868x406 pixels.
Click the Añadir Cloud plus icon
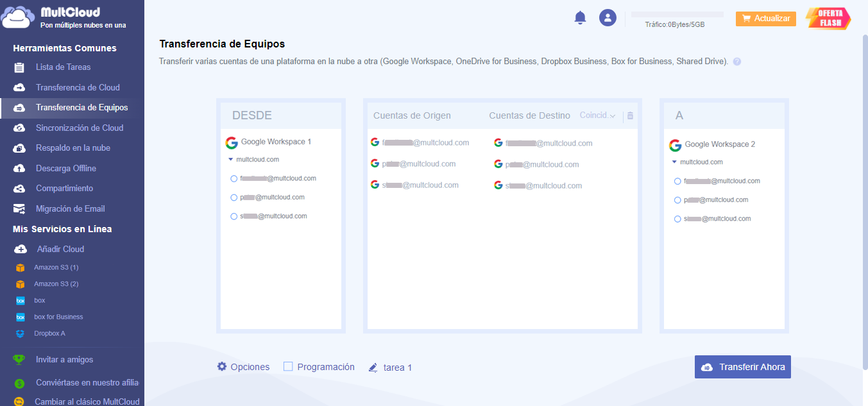(x=21, y=249)
